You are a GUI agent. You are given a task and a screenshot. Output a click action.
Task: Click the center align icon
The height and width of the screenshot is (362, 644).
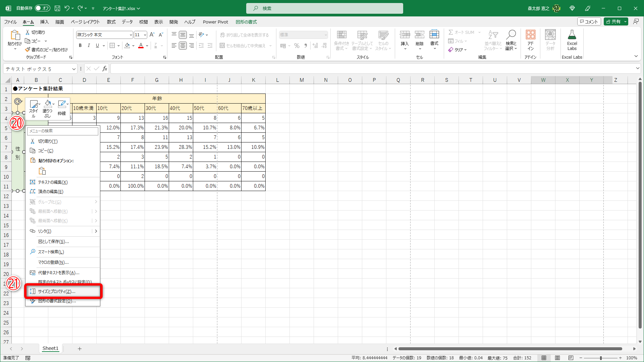point(183,46)
